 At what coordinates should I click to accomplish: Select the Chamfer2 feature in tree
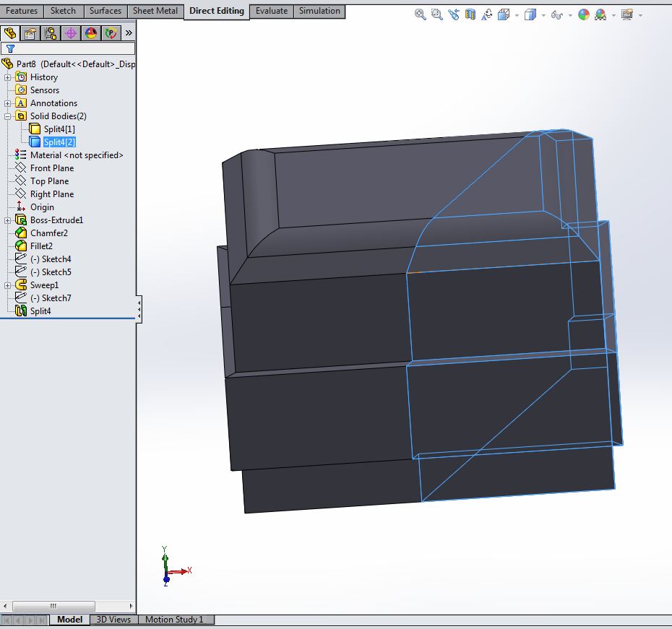coord(48,233)
